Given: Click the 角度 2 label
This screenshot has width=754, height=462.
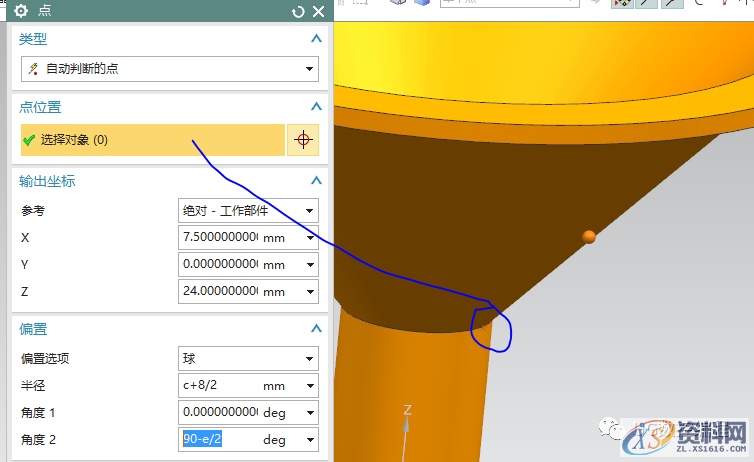Looking at the screenshot, I should tap(38, 439).
